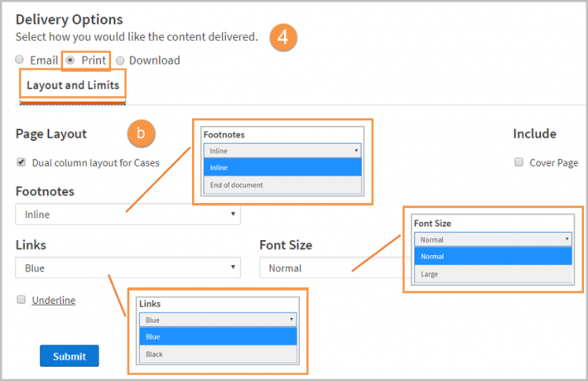Open the Layout and Limits tab
This screenshot has height=381, width=588.
click(x=73, y=85)
